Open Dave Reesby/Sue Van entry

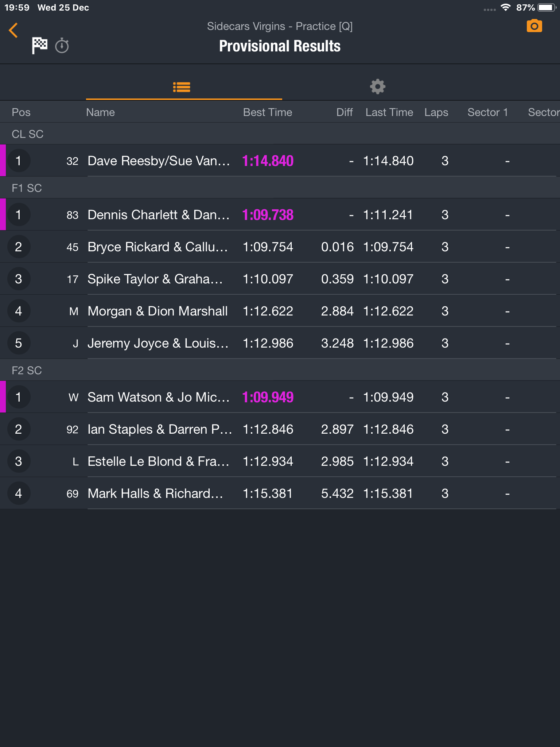280,160
